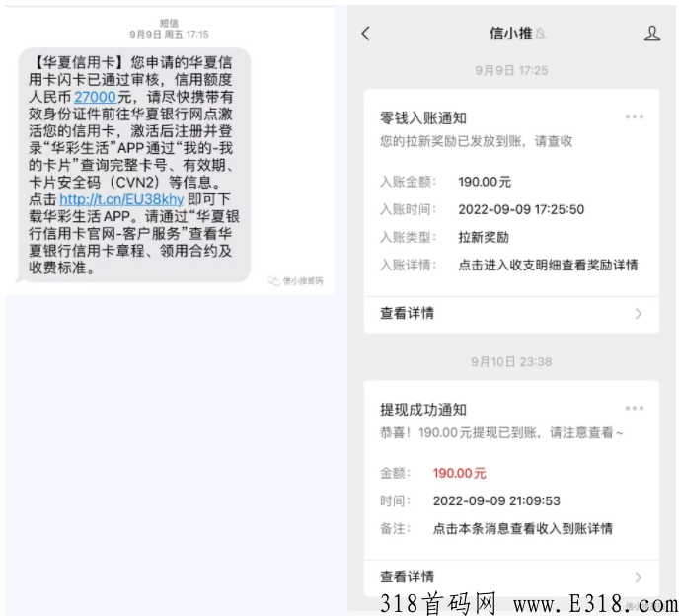Select the 入账金额 value 190.00元

pos(485,182)
